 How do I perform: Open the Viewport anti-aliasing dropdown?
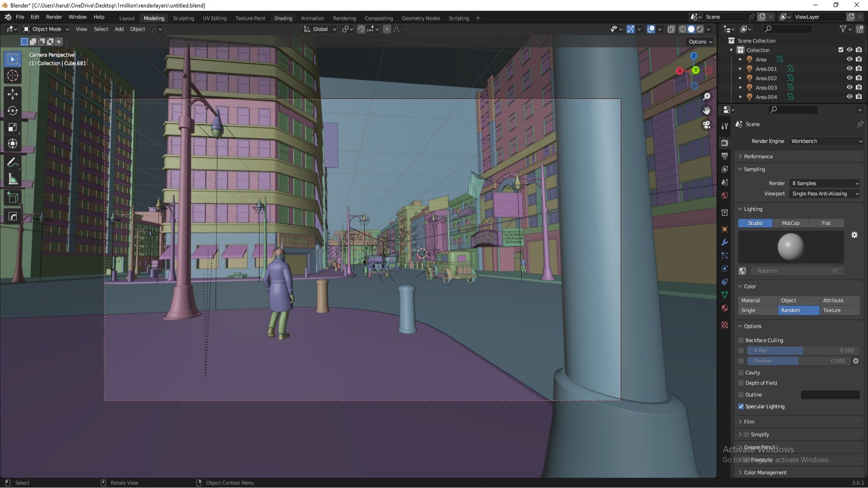(x=825, y=194)
